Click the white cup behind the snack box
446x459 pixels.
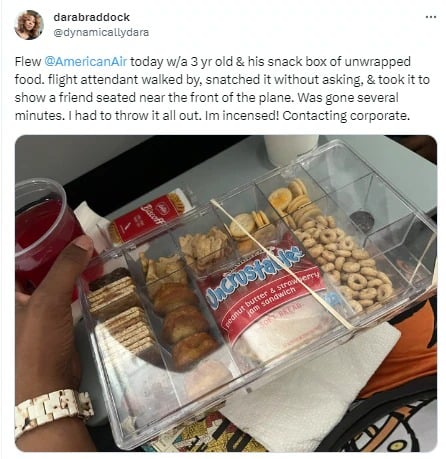(x=291, y=149)
